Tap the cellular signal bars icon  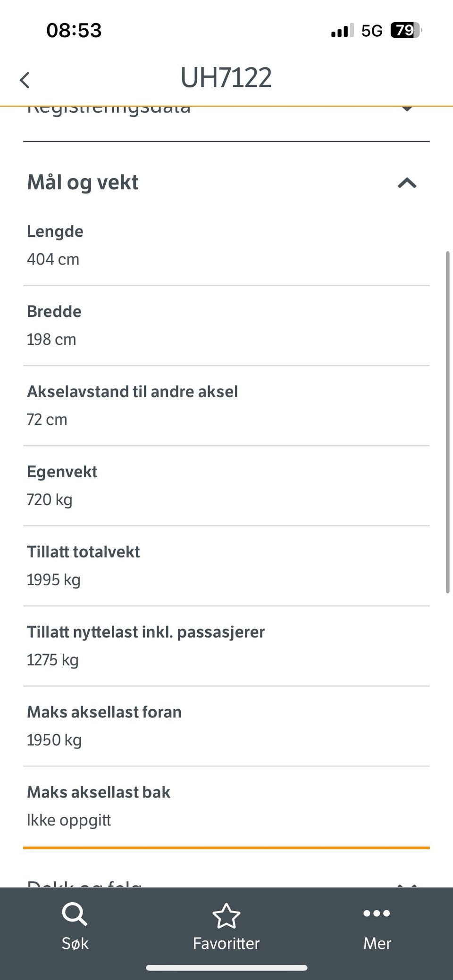(342, 30)
